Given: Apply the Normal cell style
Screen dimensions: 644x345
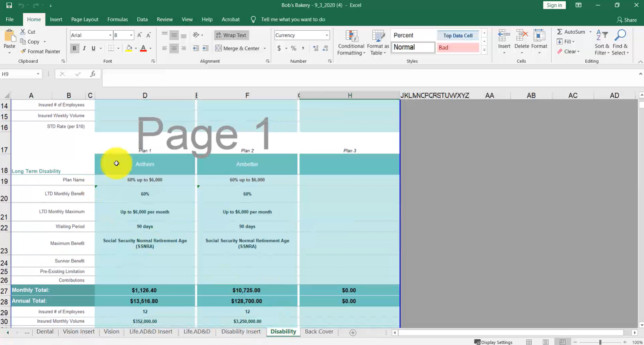Looking at the screenshot, I should click(x=413, y=47).
